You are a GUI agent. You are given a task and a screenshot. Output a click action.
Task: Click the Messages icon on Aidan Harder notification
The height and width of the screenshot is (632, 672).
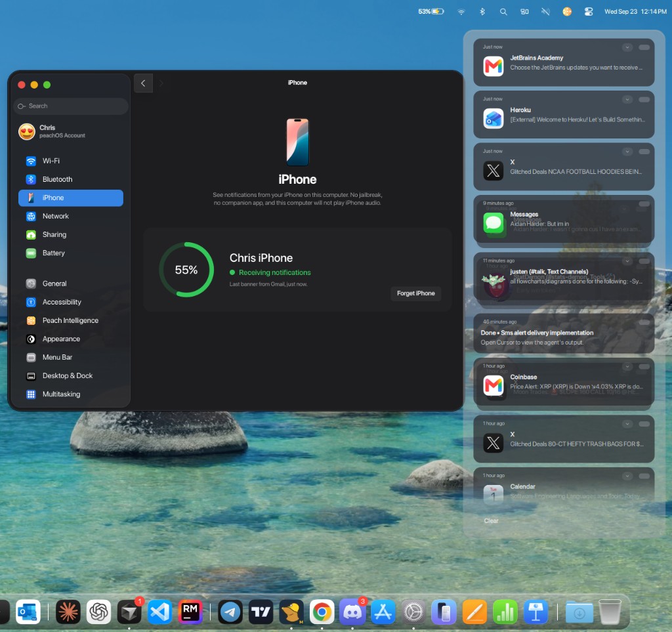(493, 222)
